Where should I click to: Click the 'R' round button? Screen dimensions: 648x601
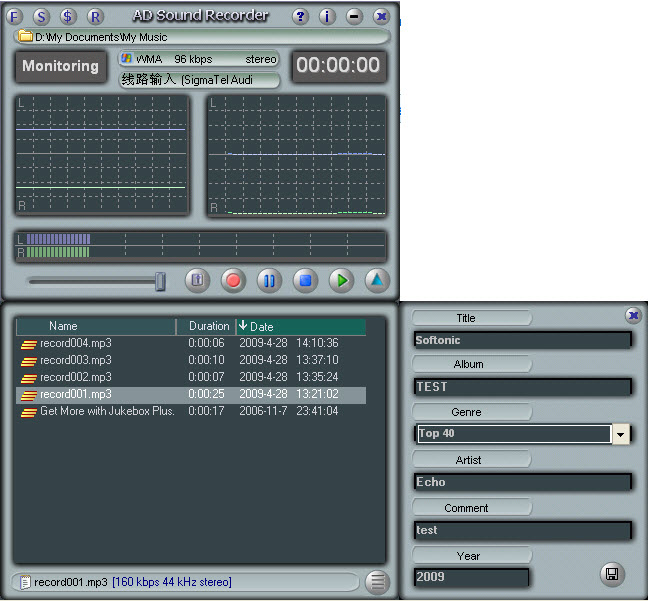(95, 16)
